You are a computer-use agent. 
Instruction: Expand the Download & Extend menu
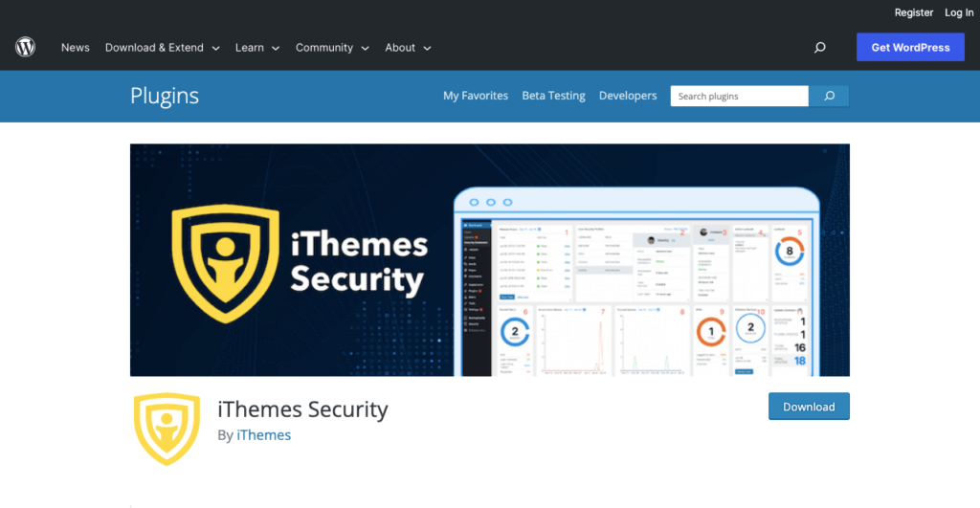[x=163, y=48]
